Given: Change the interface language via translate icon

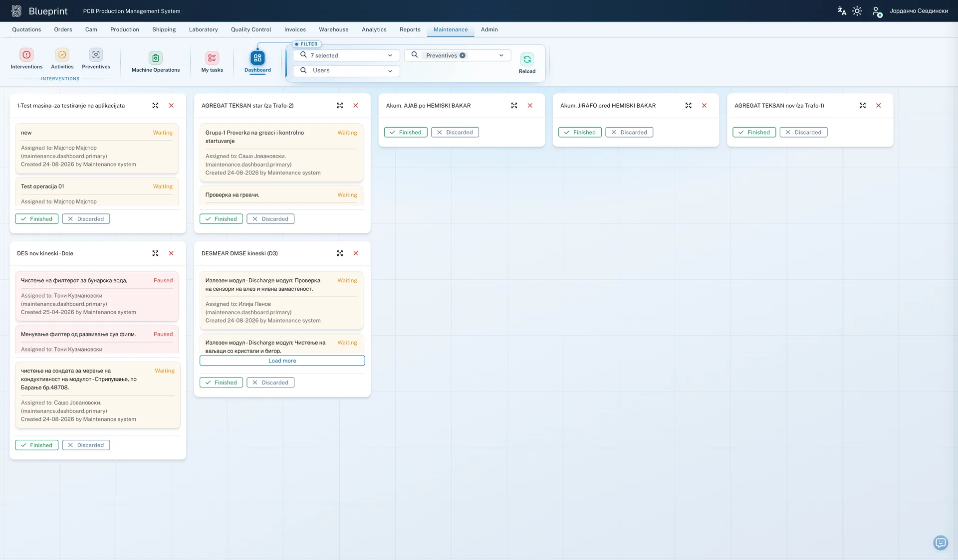Looking at the screenshot, I should [842, 11].
